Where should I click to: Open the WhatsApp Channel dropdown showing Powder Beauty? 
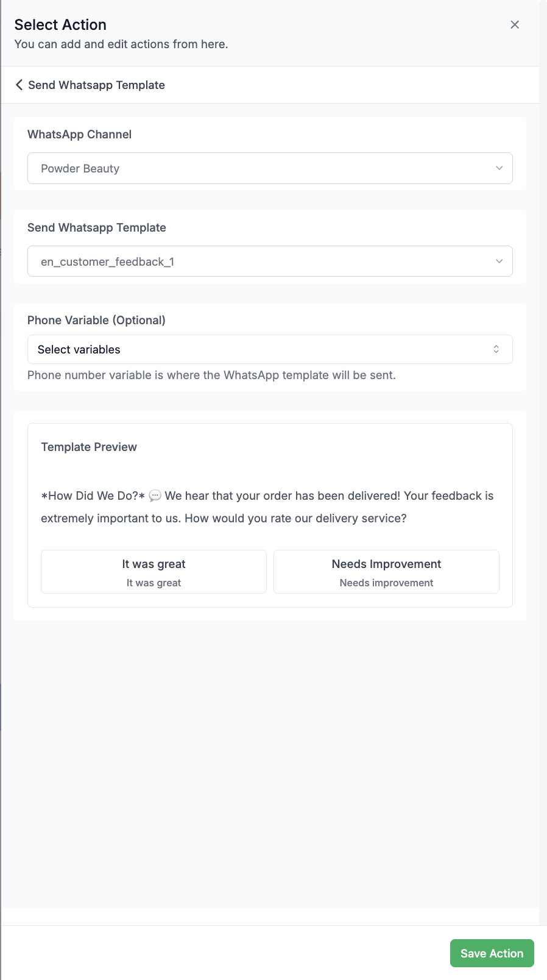coord(270,168)
